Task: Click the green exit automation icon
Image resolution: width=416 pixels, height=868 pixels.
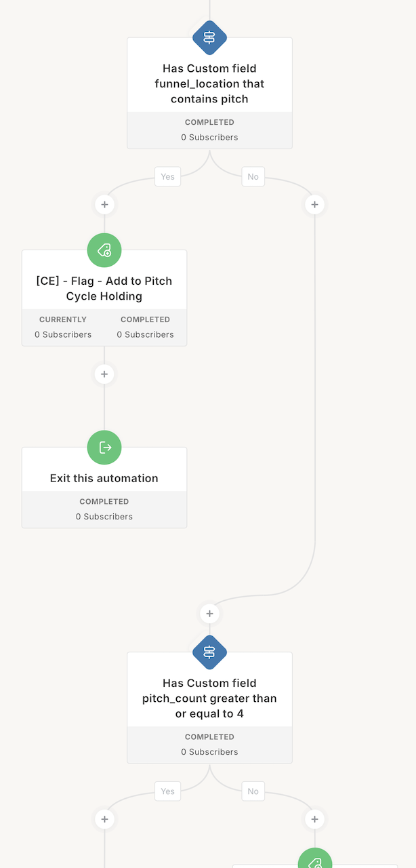Action: point(104,448)
